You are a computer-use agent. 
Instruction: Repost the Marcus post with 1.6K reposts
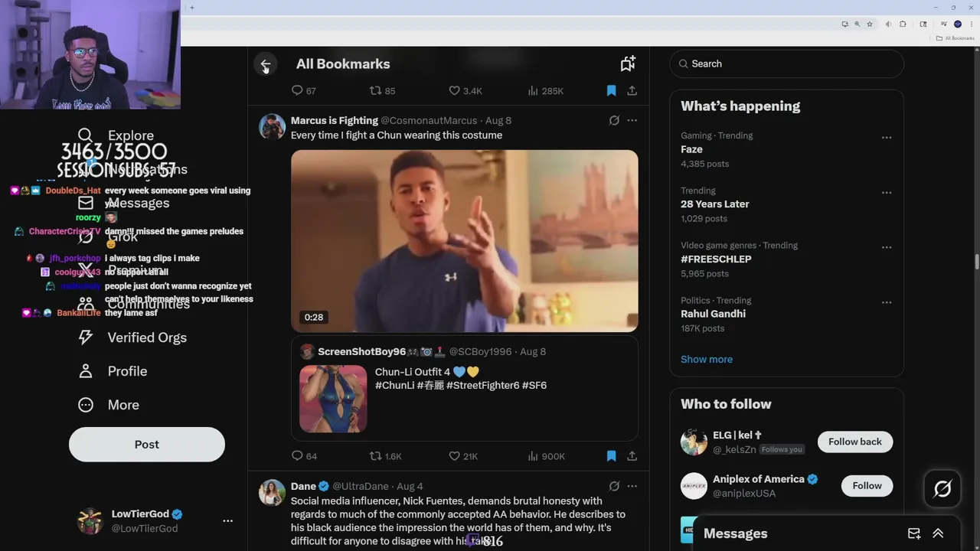[x=386, y=456]
